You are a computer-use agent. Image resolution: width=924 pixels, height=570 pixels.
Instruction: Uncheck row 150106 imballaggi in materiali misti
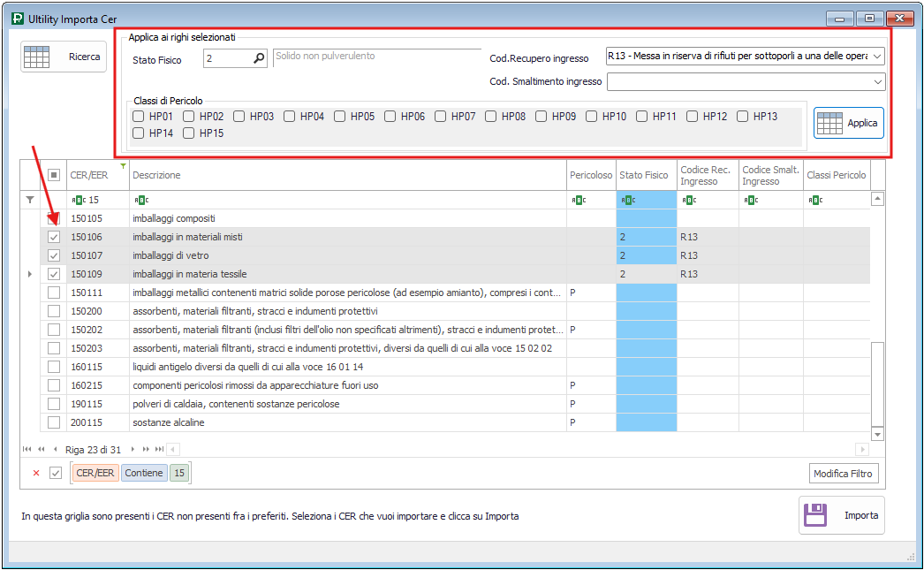(x=54, y=237)
